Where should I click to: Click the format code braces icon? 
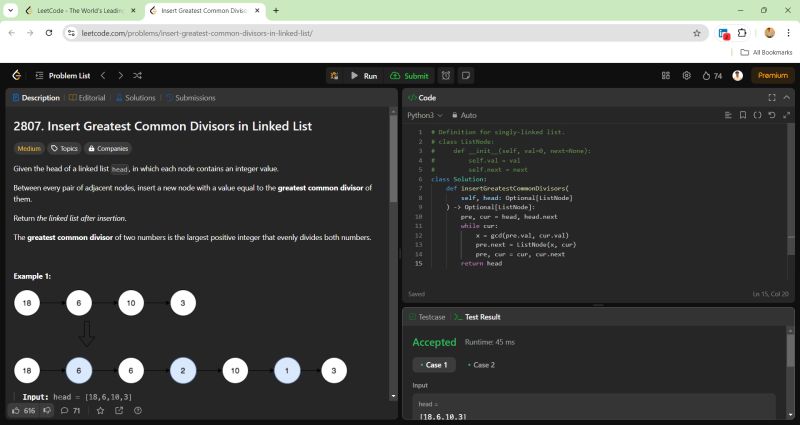(x=757, y=115)
